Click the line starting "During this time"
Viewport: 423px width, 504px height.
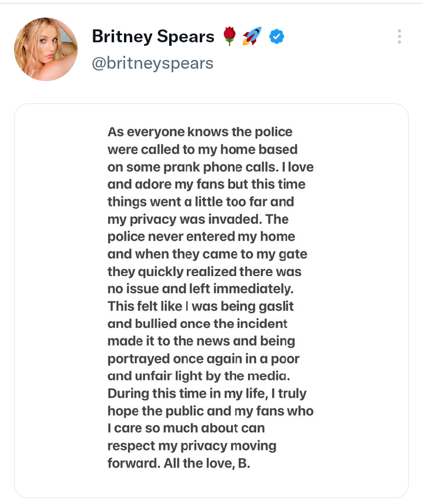coord(207,394)
